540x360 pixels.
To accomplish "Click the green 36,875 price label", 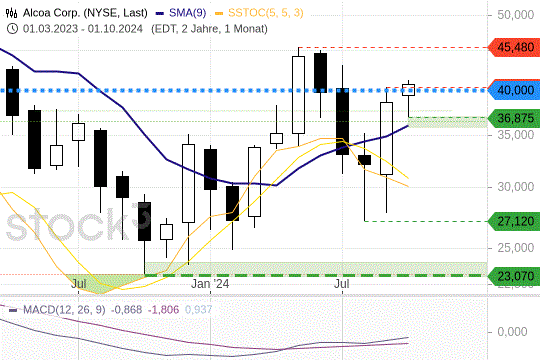I will (515, 119).
